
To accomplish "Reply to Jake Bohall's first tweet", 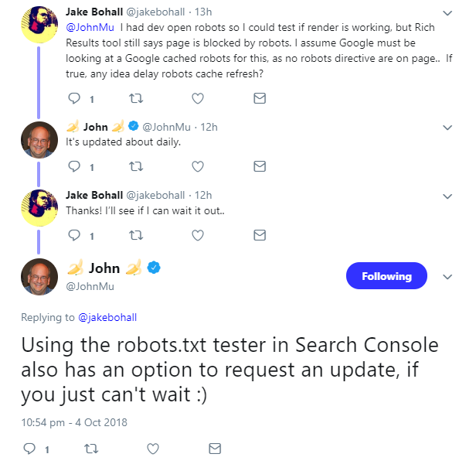I will [75, 98].
